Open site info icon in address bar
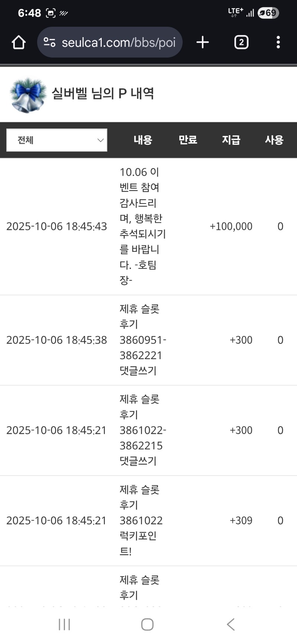Screen dimensions: 297x644 tap(49, 42)
